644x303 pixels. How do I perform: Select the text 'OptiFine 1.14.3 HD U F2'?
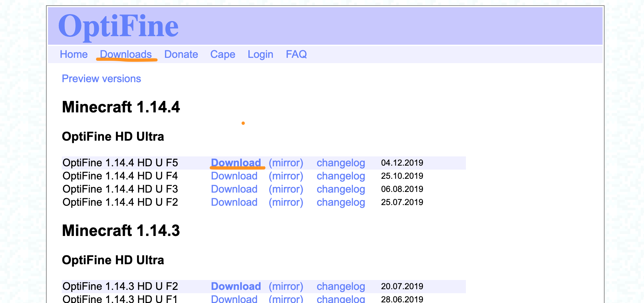120,286
